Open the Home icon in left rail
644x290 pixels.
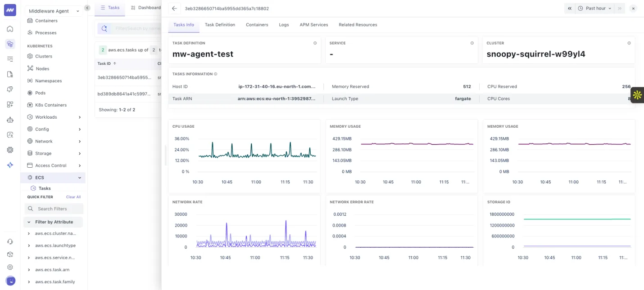[10, 29]
